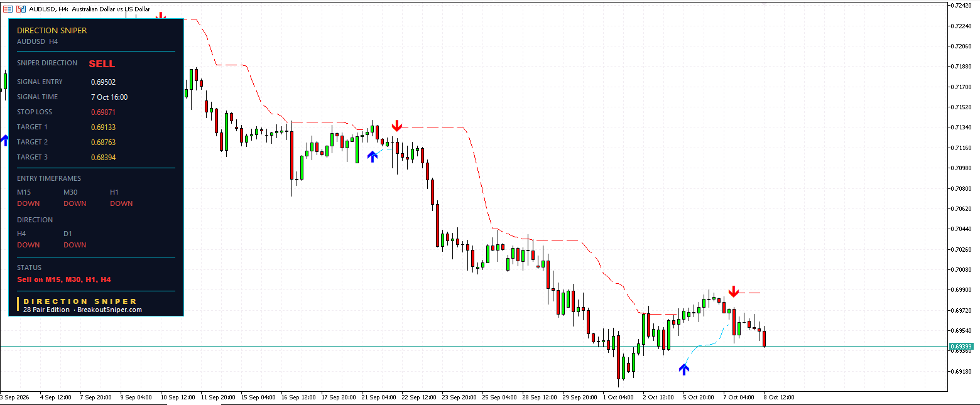This screenshot has width=980, height=405.
Task: Select the blue buy arrow near 5 Oct
Action: (684, 369)
